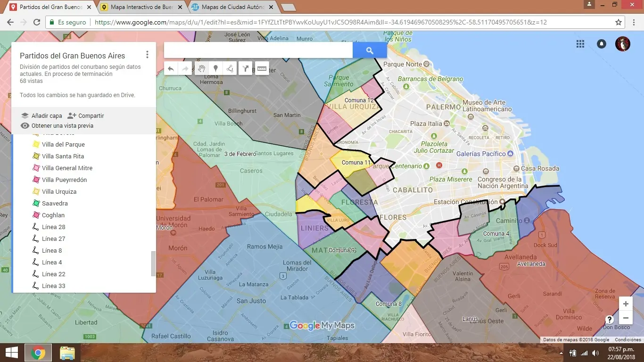Click the undo arrow in map toolbar
Viewport: 644px width, 362px height.
click(171, 69)
